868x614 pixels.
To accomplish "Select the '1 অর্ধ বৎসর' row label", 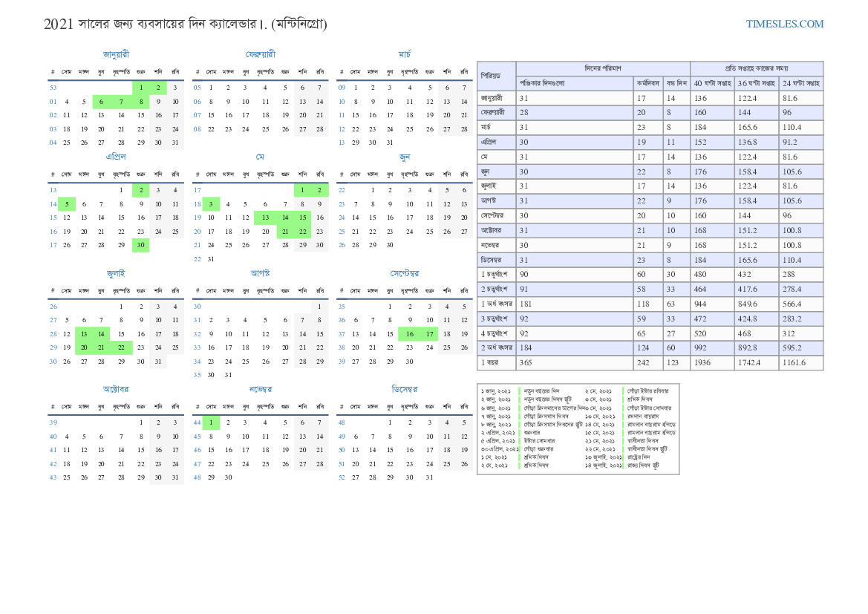I will [x=496, y=303].
